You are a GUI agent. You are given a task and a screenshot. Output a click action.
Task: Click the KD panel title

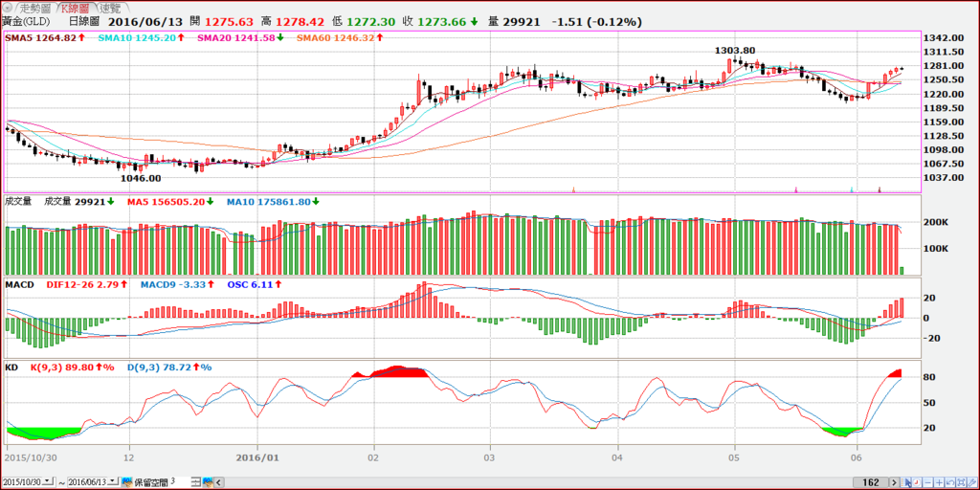[11, 367]
